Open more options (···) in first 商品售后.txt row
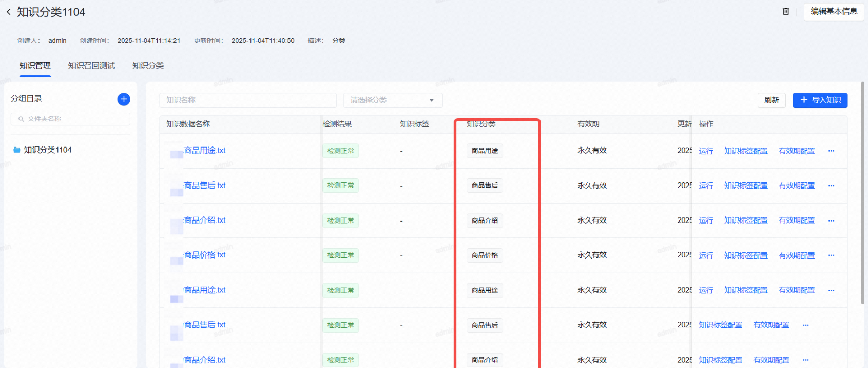The height and width of the screenshot is (368, 868). [831, 186]
